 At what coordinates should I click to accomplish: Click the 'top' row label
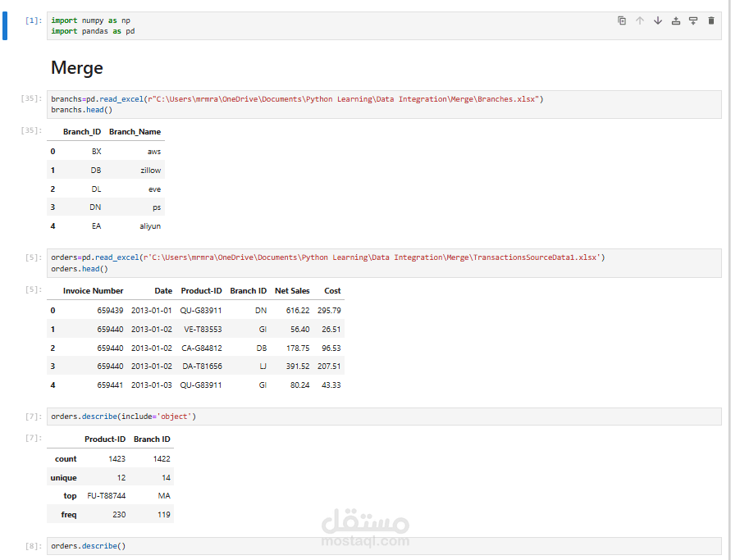coord(70,496)
